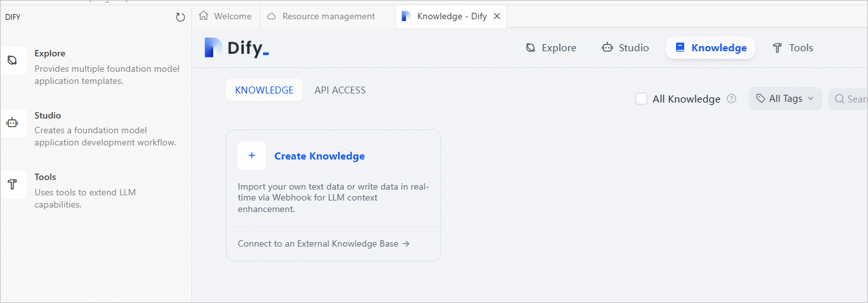Click the Studio heading in the left sidebar
The width and height of the screenshot is (868, 303).
pos(48,115)
